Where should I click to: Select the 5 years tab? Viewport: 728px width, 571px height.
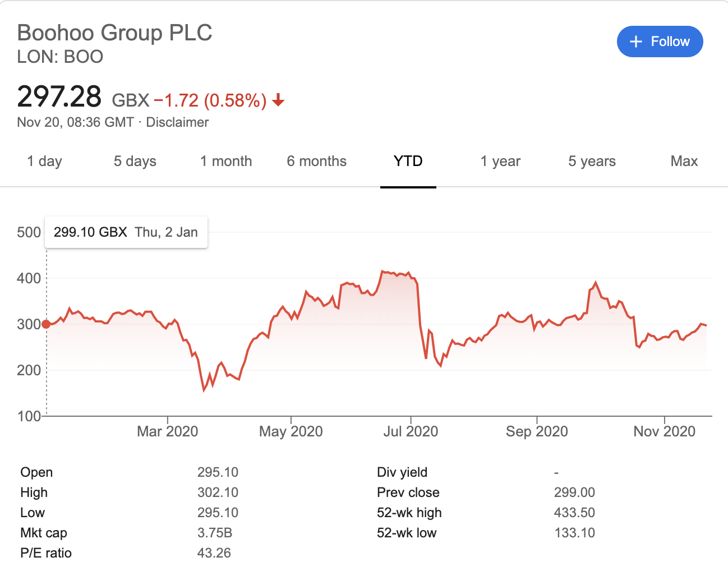point(592,162)
